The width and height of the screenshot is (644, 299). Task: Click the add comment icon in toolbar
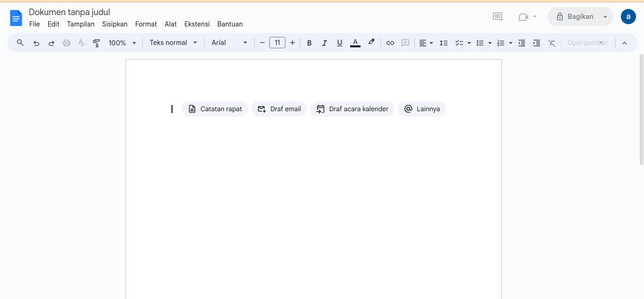(405, 43)
